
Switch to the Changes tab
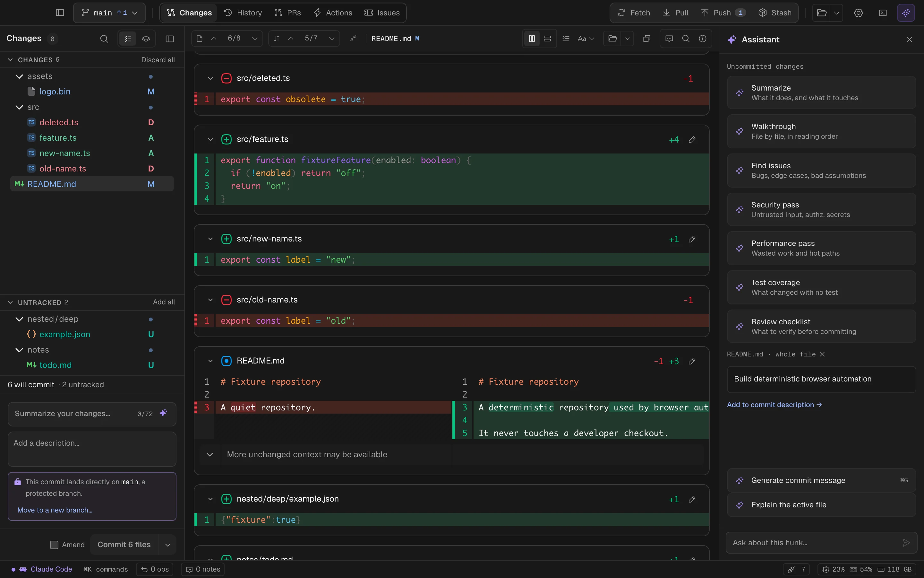pyautogui.click(x=189, y=13)
